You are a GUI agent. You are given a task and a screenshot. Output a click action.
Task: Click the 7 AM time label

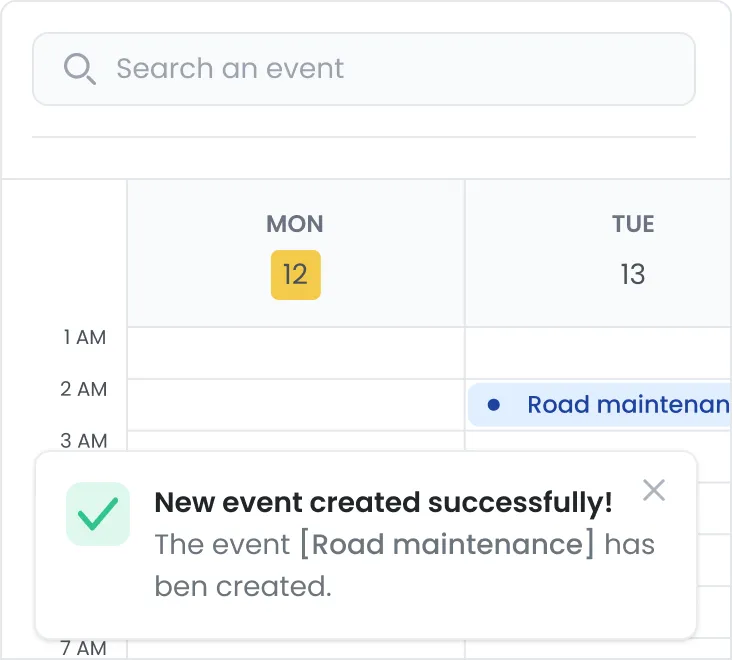point(84,648)
